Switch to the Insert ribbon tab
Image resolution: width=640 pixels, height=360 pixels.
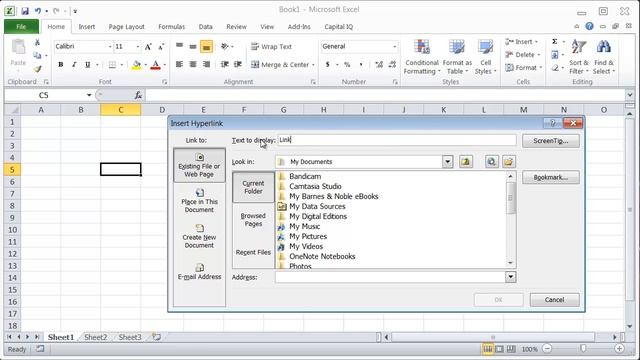point(87,27)
